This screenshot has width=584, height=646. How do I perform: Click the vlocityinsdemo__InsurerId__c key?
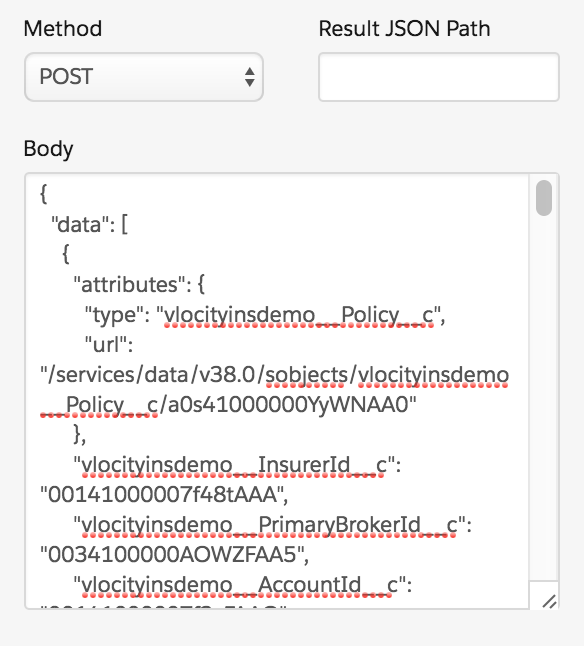click(234, 466)
